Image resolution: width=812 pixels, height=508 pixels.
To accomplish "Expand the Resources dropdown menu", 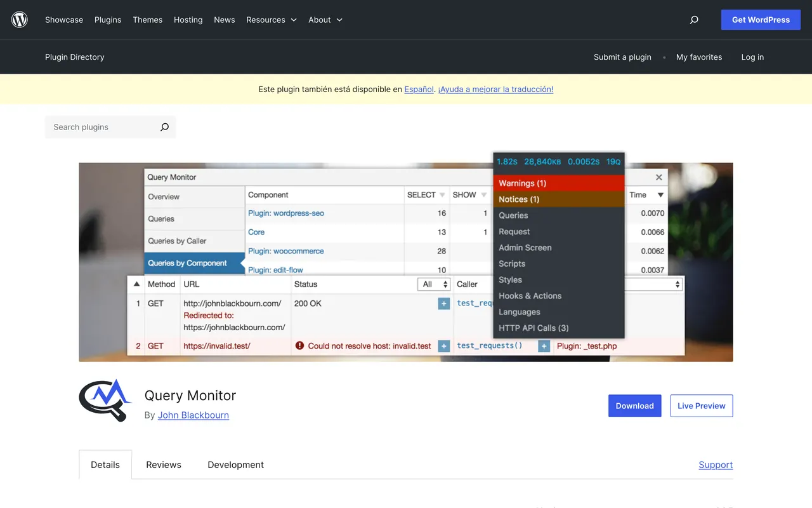I will 272,20.
